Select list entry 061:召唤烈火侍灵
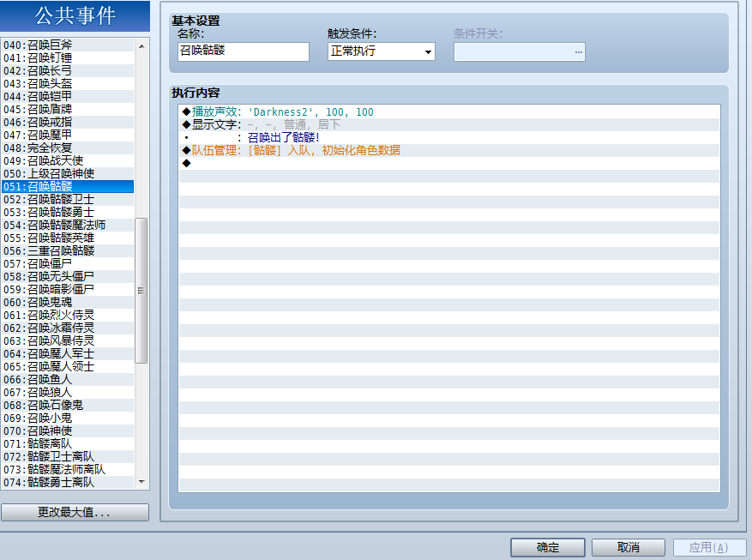The image size is (752, 560). 68,316
